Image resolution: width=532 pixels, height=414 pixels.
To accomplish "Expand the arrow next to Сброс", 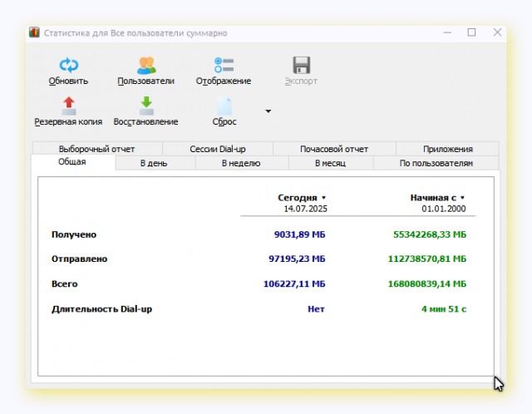I will pos(268,111).
